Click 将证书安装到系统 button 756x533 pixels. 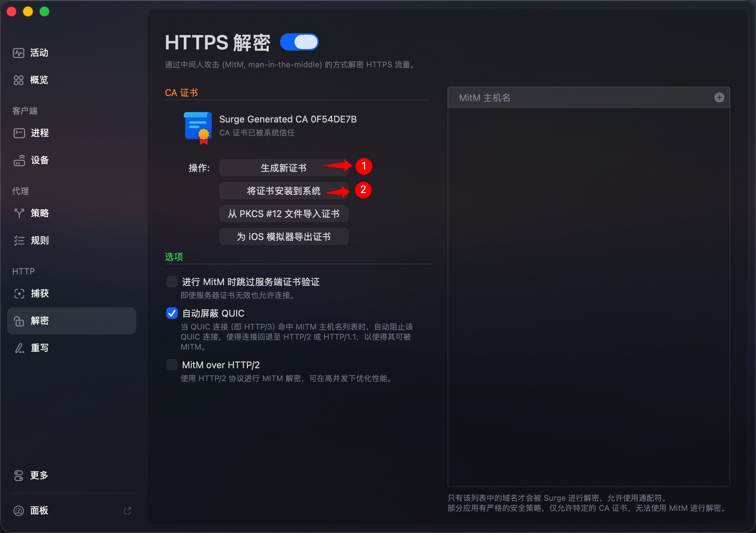(x=283, y=191)
